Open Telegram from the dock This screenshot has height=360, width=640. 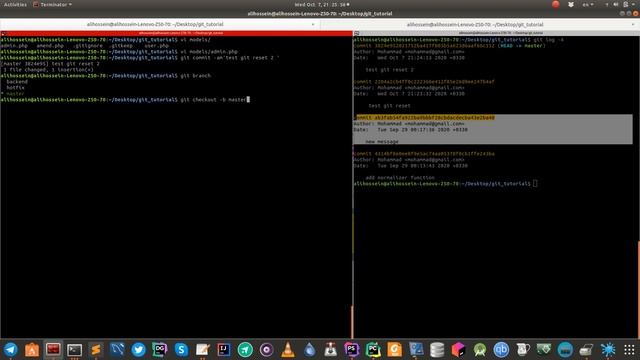[11, 350]
